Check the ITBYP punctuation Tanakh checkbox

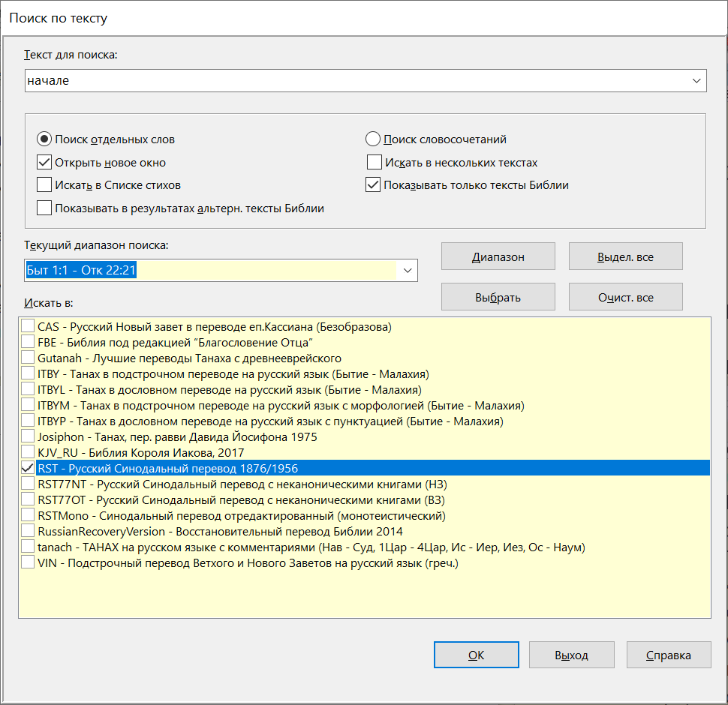[x=28, y=421]
